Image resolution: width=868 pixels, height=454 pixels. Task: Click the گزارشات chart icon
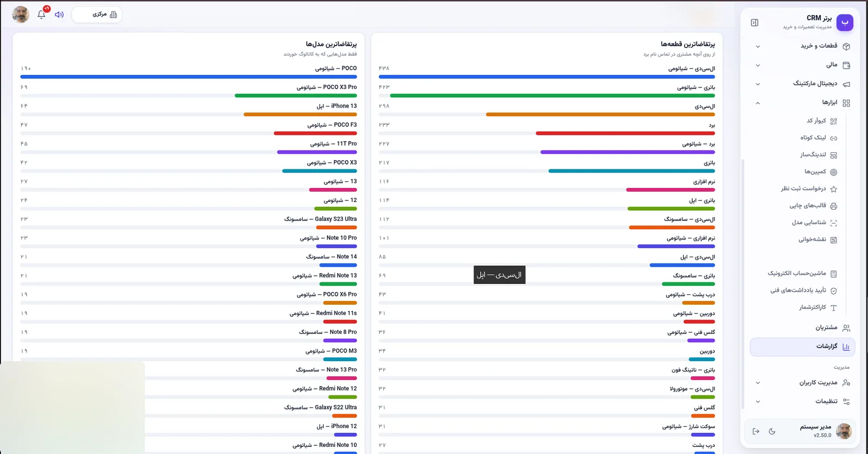click(846, 346)
